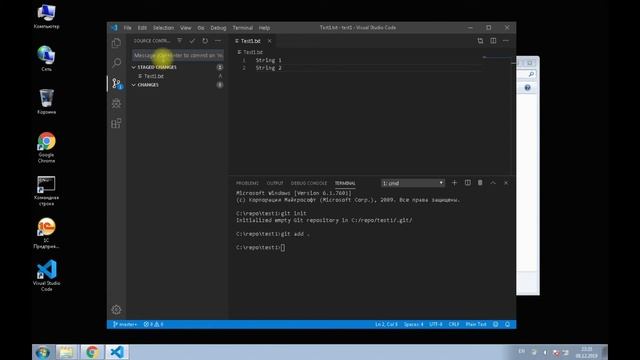The width and height of the screenshot is (640, 360).
Task: Open the '1: cmd' terminal dropdown
Action: click(413, 183)
